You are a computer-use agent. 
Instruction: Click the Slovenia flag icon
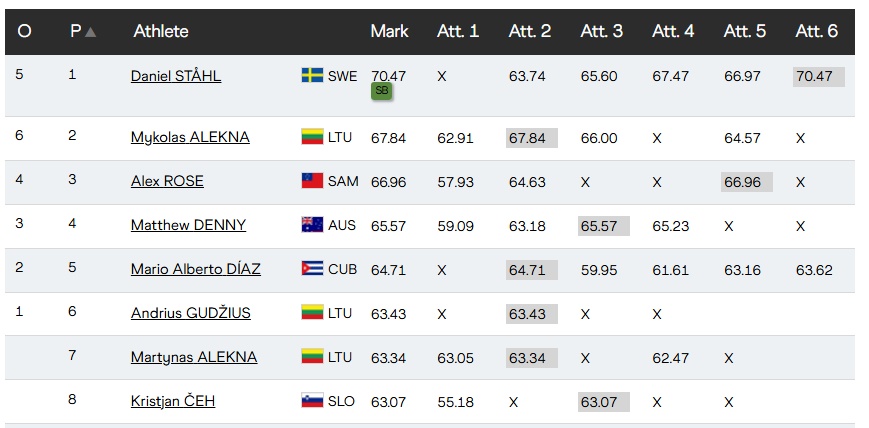(x=312, y=401)
